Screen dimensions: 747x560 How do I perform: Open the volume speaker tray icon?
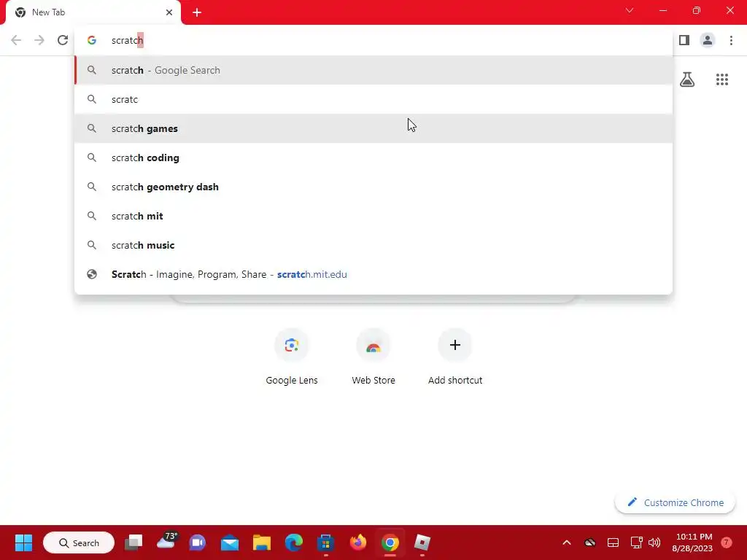tap(654, 542)
